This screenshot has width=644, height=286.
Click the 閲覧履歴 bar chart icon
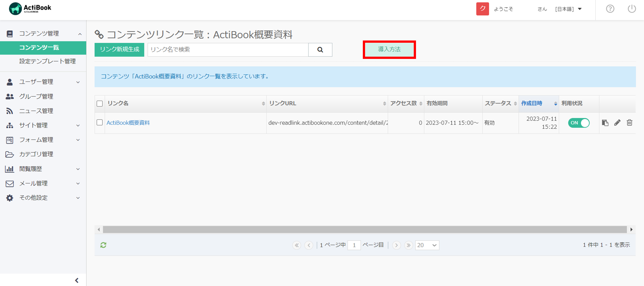point(9,169)
